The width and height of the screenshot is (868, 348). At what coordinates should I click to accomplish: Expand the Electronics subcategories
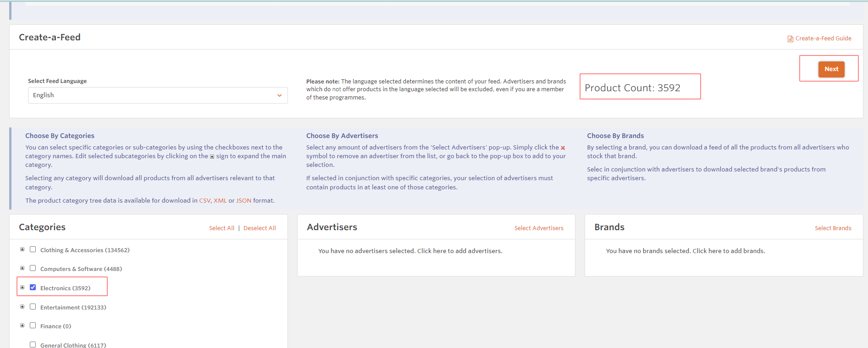pos(22,287)
